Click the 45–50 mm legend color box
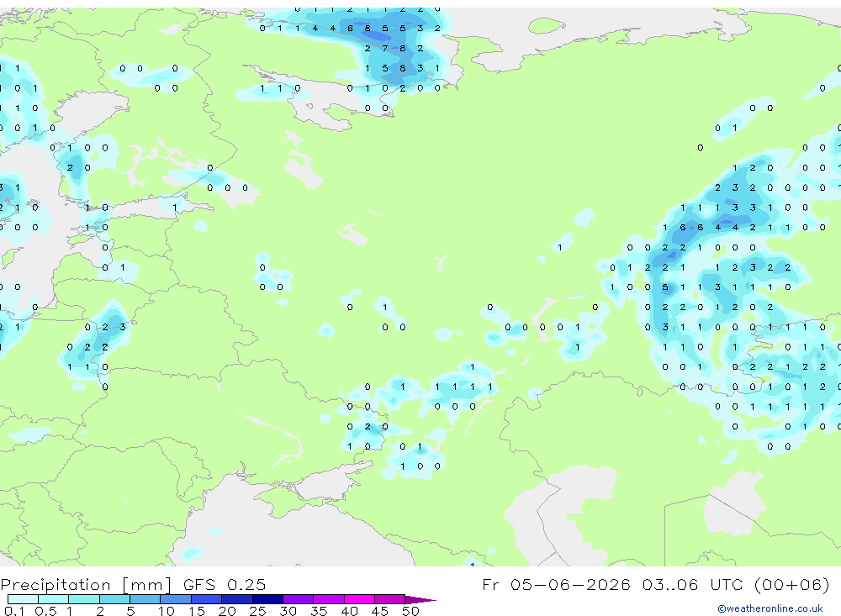The height and width of the screenshot is (616, 841). point(390,599)
